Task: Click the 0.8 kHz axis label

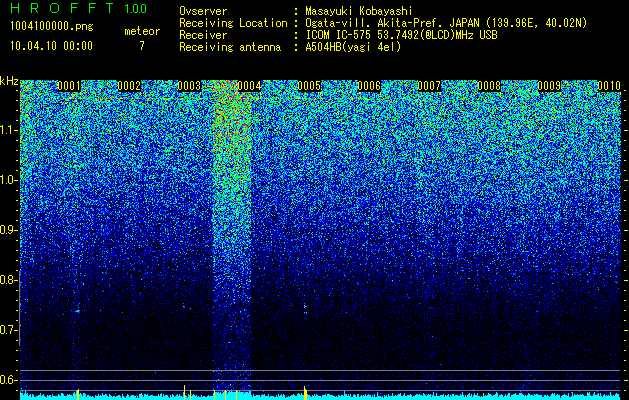Action: point(9,280)
